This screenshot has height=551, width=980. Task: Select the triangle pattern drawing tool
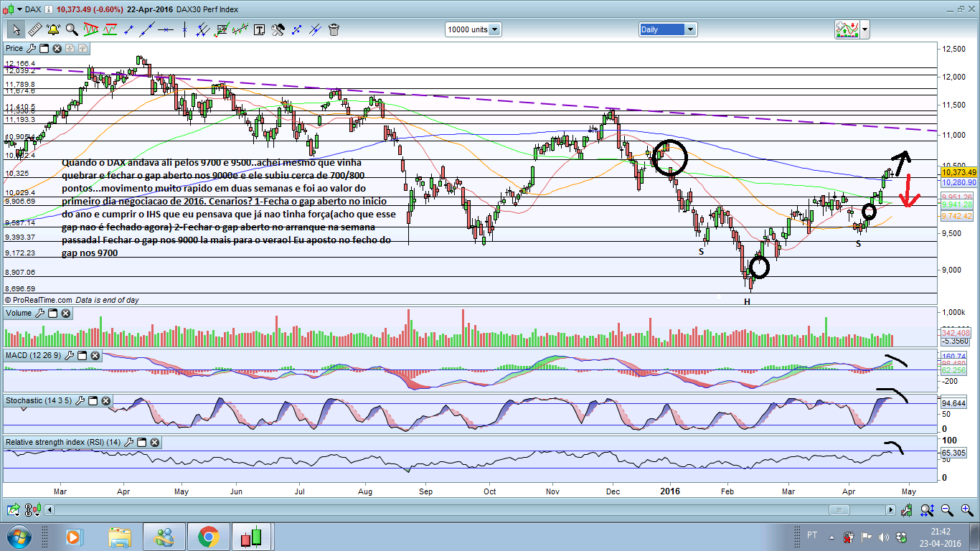coord(91,29)
